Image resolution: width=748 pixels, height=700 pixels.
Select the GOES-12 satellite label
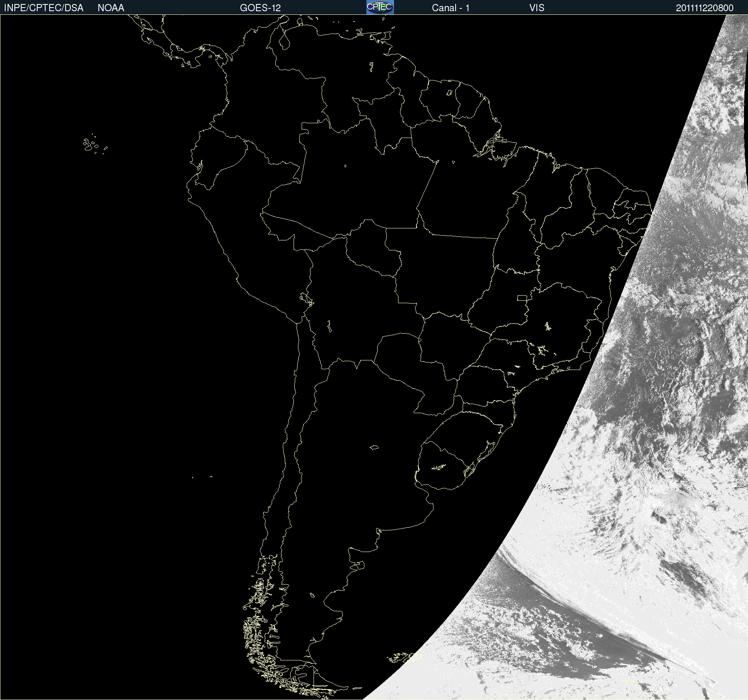pos(260,8)
